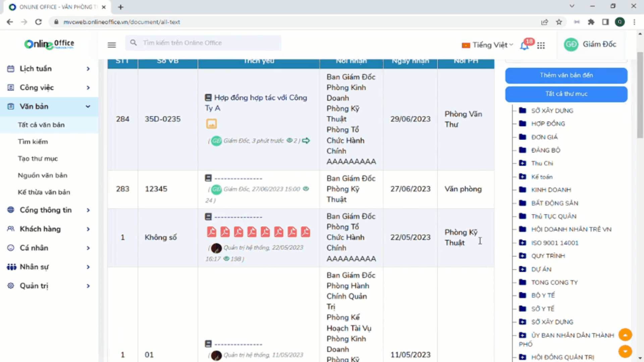The image size is (644, 362).
Task: Open the first PDF attachment of Không số document
Action: pyautogui.click(x=212, y=232)
